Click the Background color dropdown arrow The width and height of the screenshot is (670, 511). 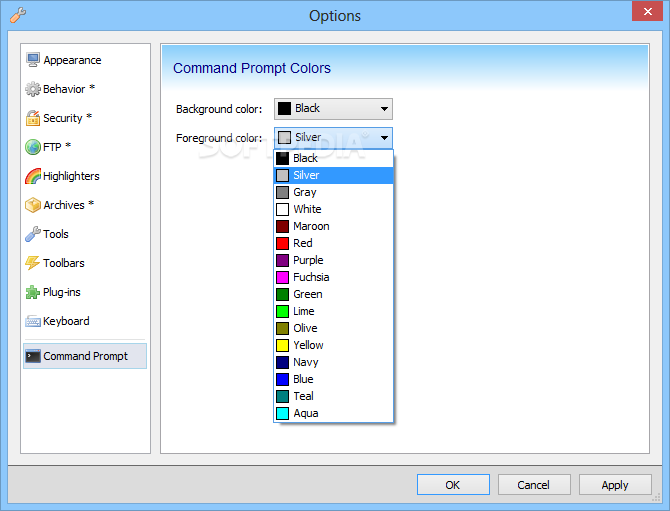[x=384, y=109]
